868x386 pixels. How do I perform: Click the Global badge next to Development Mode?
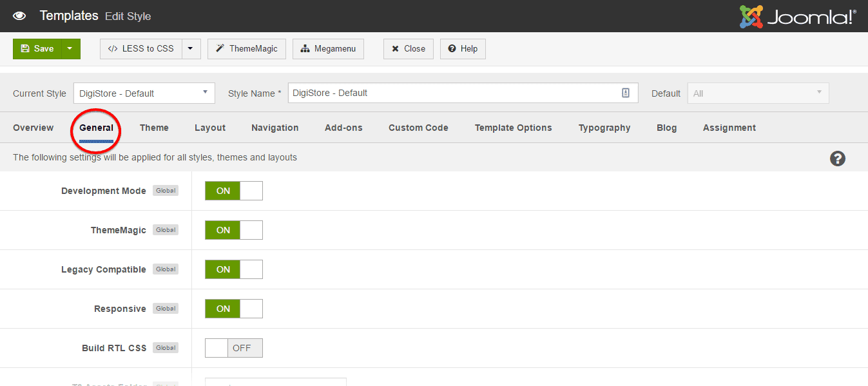(x=166, y=191)
